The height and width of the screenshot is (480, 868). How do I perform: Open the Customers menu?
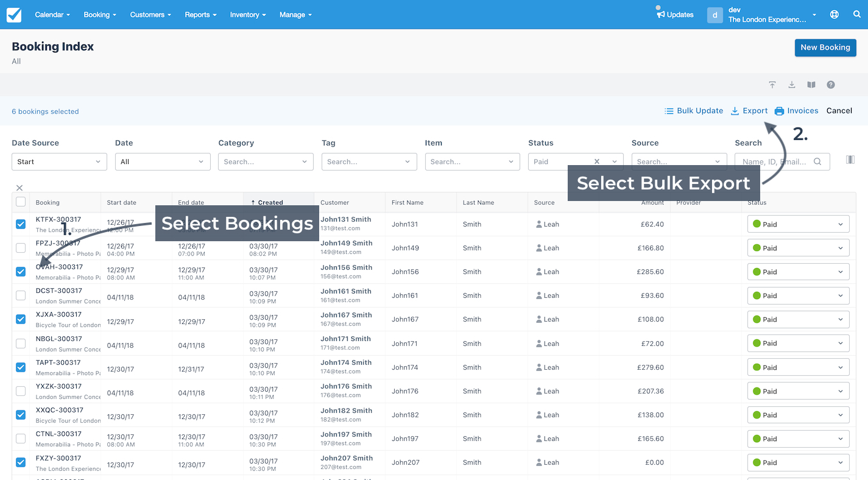150,15
